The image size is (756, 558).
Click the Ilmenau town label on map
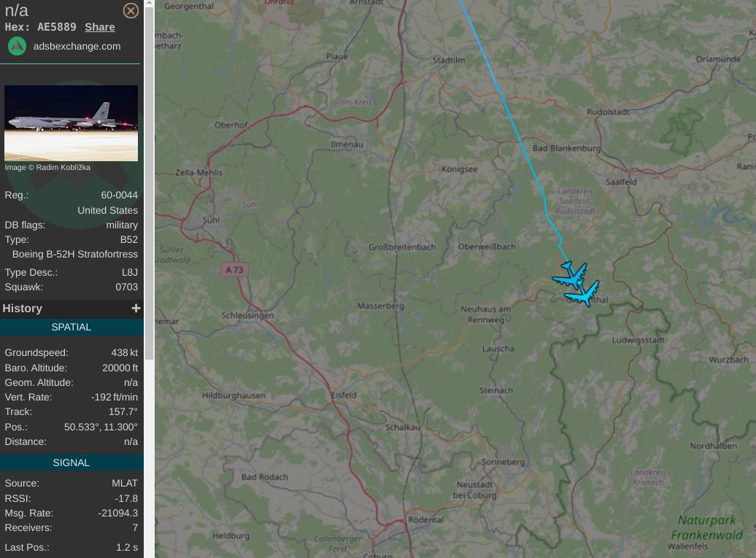pyautogui.click(x=347, y=144)
